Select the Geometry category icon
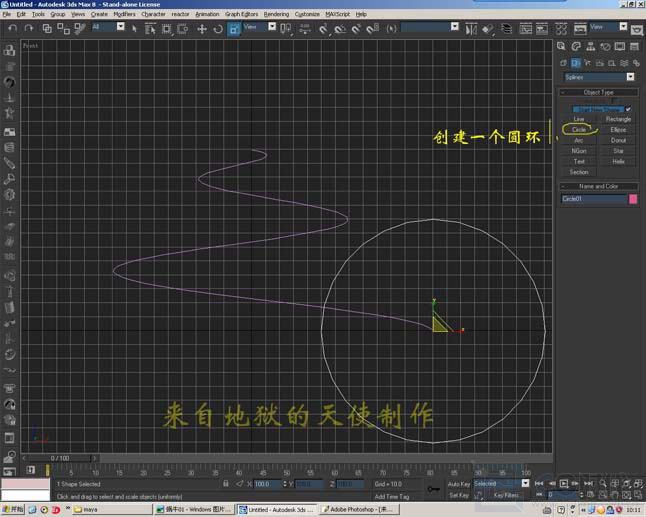The width and height of the screenshot is (646, 517). [x=563, y=63]
